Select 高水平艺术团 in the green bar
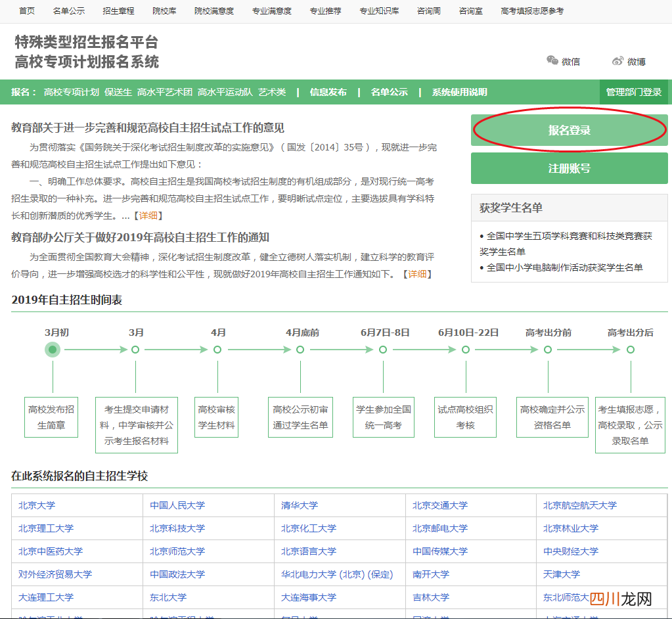The height and width of the screenshot is (619, 672). (165, 92)
